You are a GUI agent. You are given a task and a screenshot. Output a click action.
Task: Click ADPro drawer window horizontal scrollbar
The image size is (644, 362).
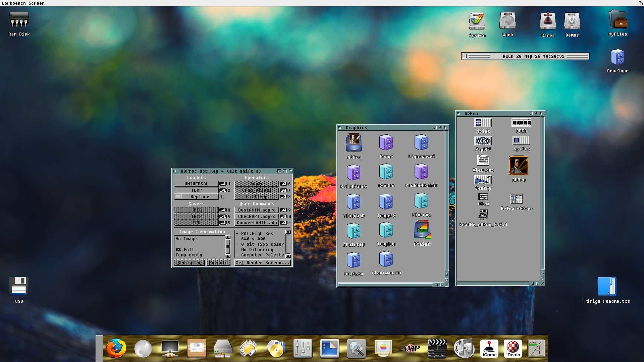(492, 284)
